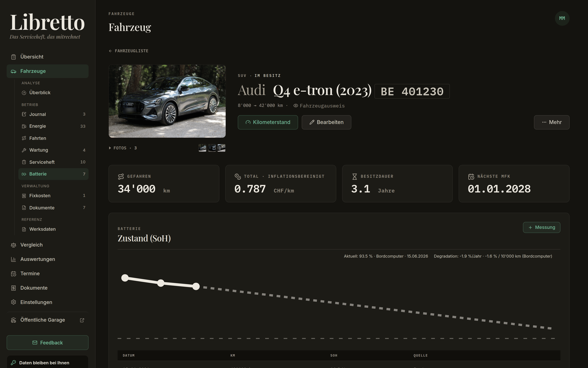Click the pencil icon on the Bearbeiten button
588x368 pixels.
tap(312, 122)
